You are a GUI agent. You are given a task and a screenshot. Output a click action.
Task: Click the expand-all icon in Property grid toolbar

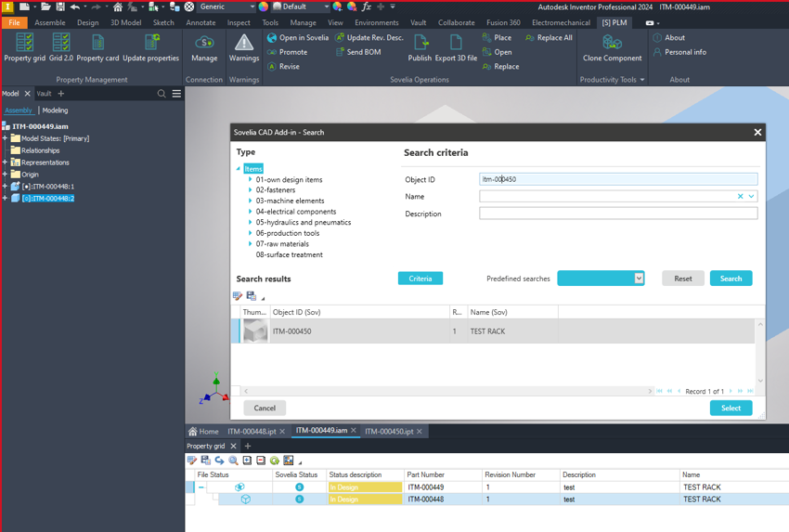[x=247, y=460]
